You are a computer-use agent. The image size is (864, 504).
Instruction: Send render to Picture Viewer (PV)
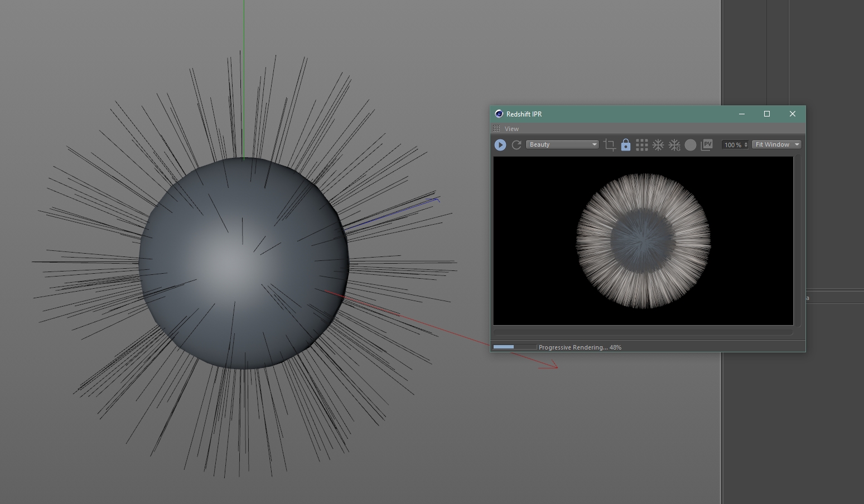[x=707, y=145]
